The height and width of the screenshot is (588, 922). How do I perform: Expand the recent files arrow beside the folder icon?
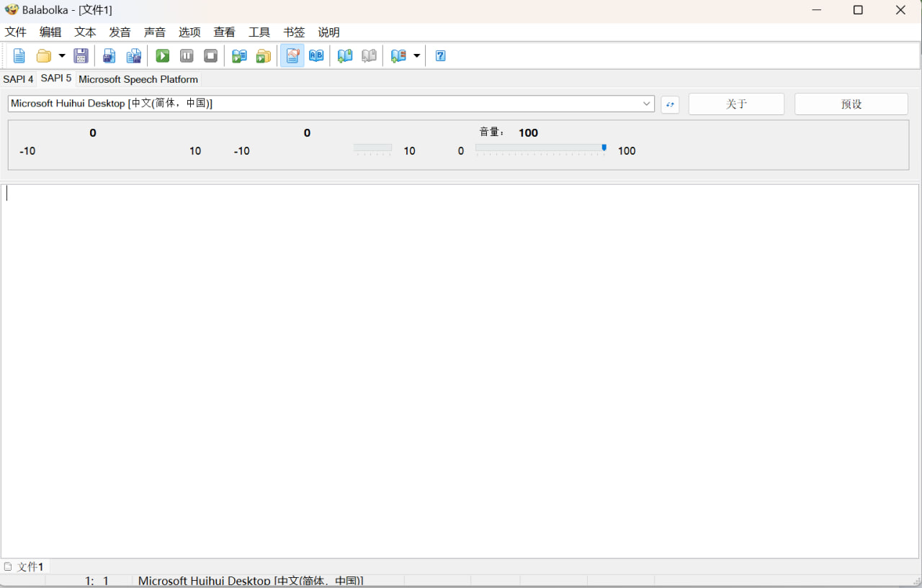[62, 55]
